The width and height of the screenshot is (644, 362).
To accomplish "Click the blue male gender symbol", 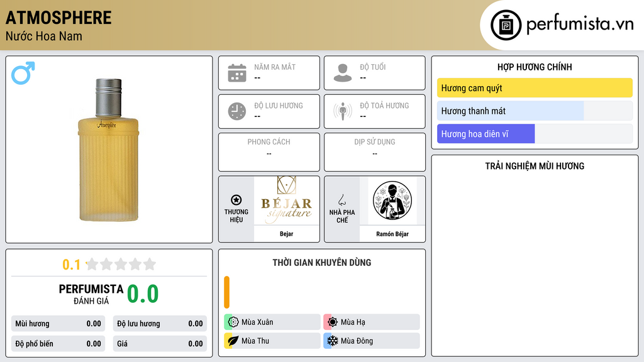I will pyautogui.click(x=23, y=73).
